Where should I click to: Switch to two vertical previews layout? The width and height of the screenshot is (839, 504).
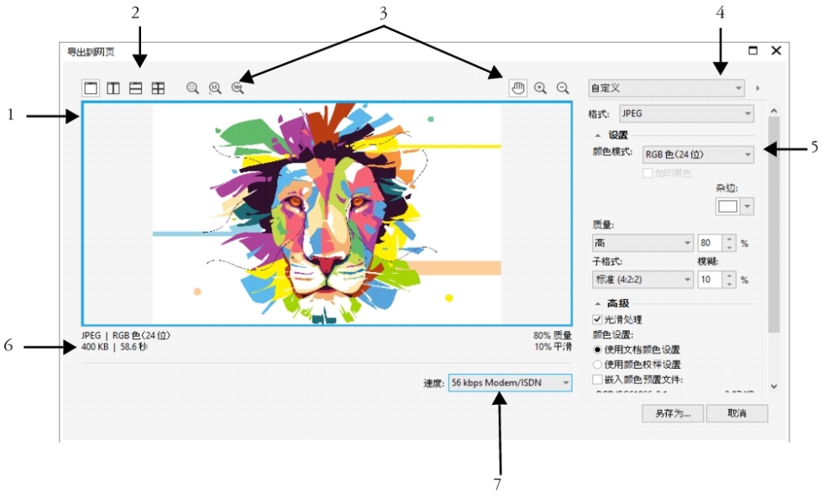click(113, 87)
